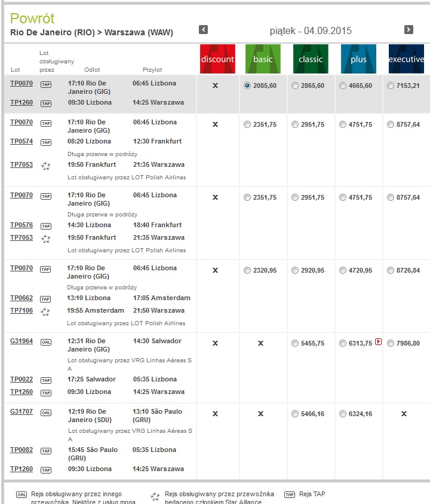This screenshot has width=433, height=504.
Task: Open flight TP0662 details
Action: [22, 298]
